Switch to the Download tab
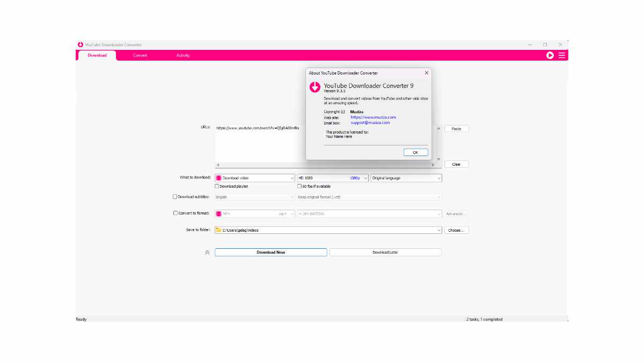 [97, 55]
